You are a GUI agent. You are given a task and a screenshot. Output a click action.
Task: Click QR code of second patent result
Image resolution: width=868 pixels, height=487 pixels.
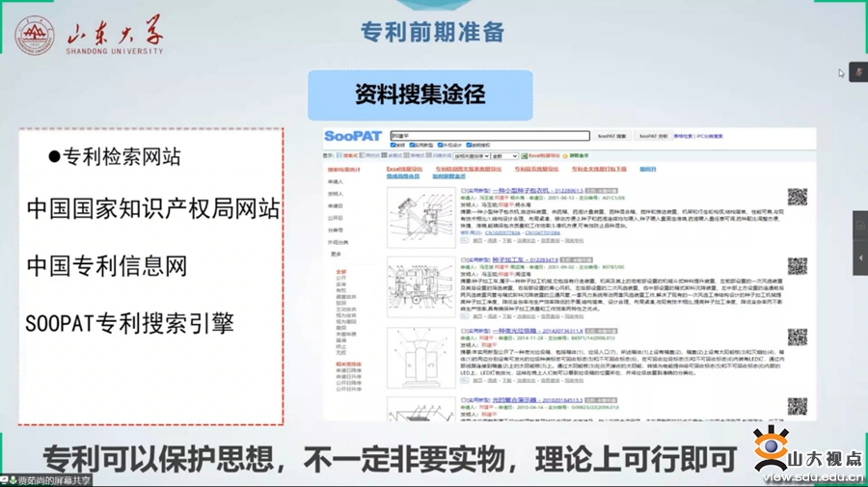coord(797,266)
